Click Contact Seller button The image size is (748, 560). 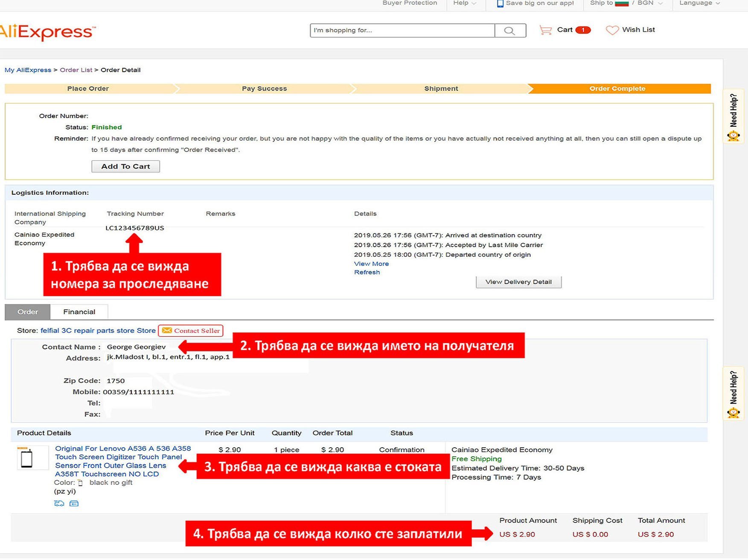click(191, 331)
